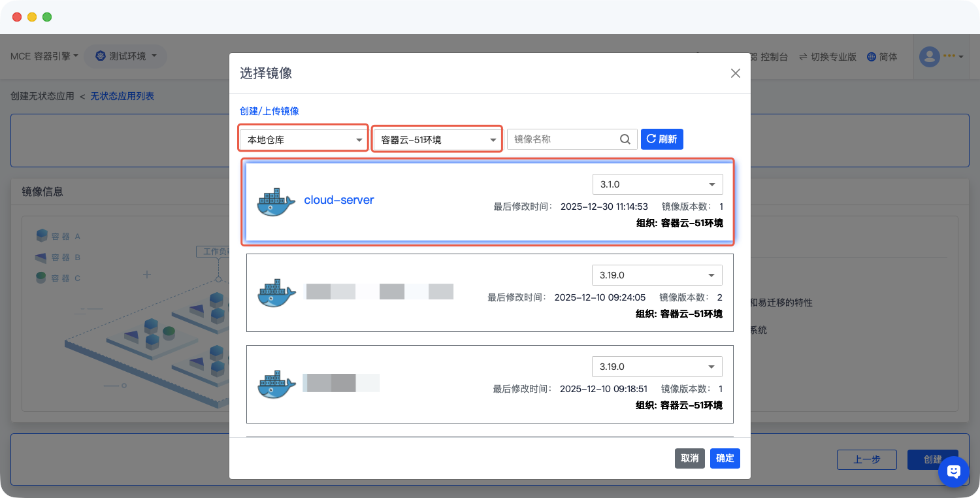
Task: Expand the 3.19.0 version dropdown of second image
Action: [x=657, y=275]
